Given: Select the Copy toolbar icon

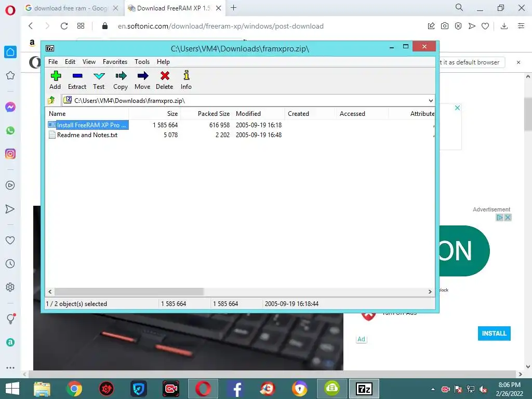Looking at the screenshot, I should [121, 80].
